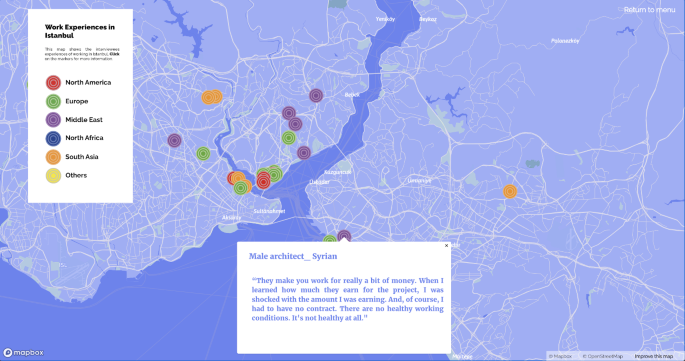Select the orange South Asia legend icon
Screen dimensions: 685x361
[x=53, y=157]
